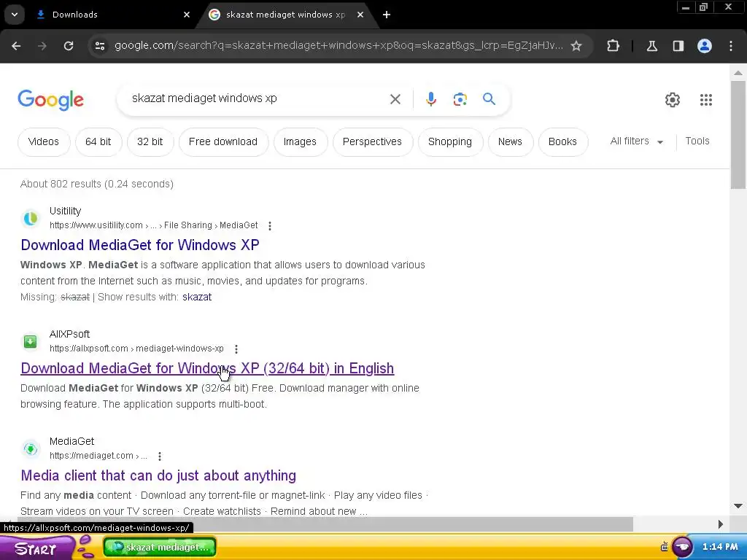Viewport: 747px width, 560px height.
Task: Switch to News results
Action: (510, 142)
